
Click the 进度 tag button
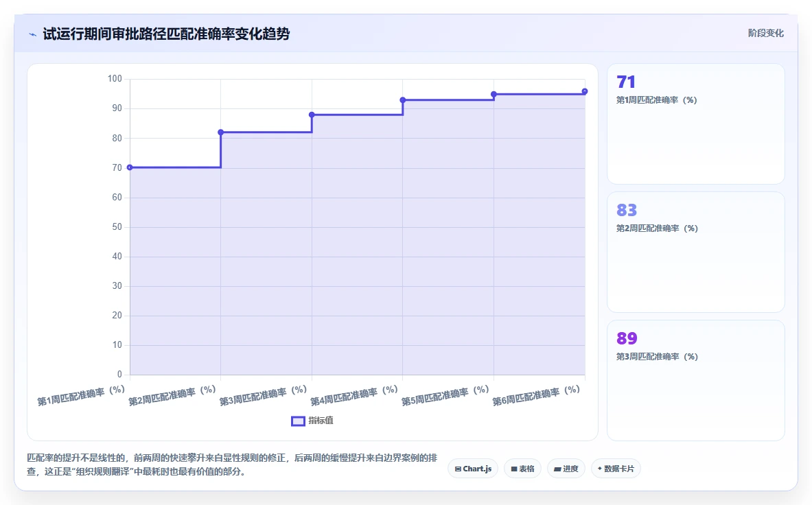point(566,469)
